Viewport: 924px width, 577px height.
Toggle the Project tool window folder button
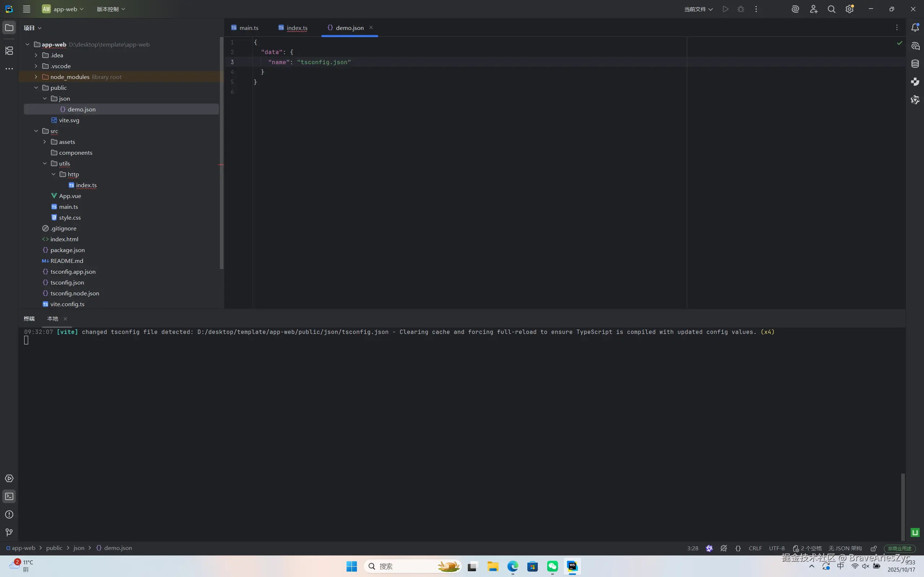pyautogui.click(x=9, y=27)
